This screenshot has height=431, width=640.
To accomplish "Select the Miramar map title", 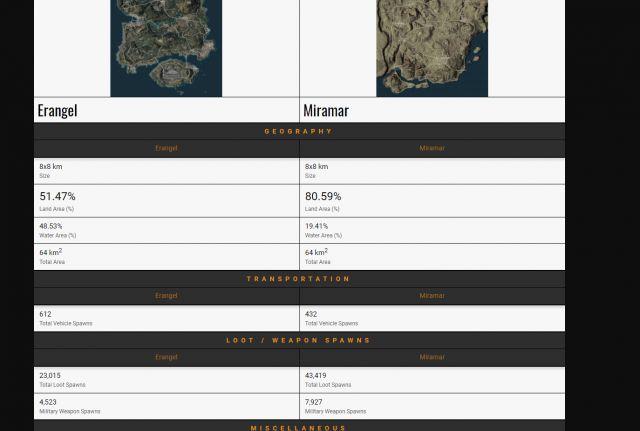I will (x=326, y=111).
